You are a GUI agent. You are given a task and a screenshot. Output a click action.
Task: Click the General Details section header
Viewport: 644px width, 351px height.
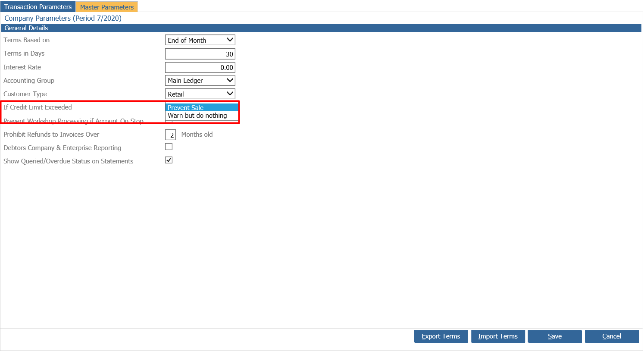(26, 28)
